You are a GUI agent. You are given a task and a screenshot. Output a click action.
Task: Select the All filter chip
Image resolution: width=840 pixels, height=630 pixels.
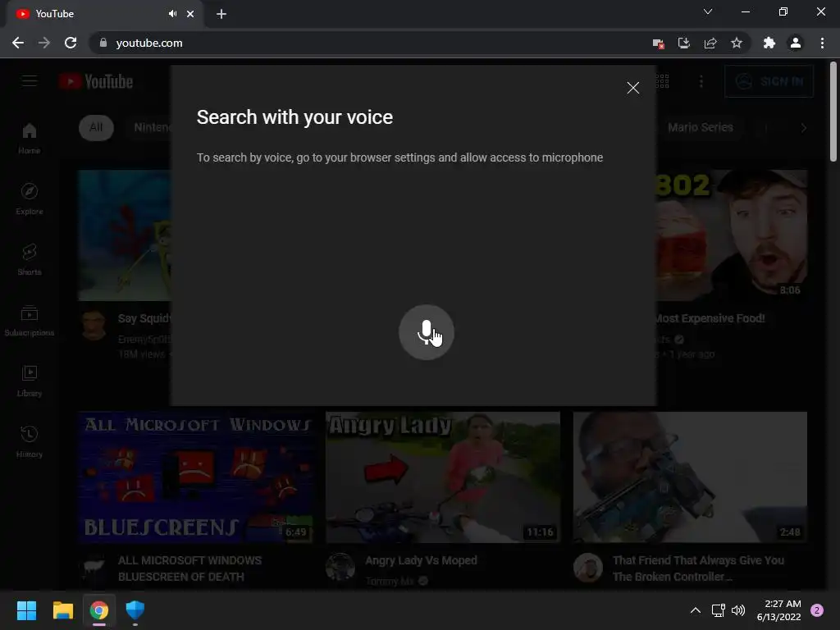tap(96, 127)
